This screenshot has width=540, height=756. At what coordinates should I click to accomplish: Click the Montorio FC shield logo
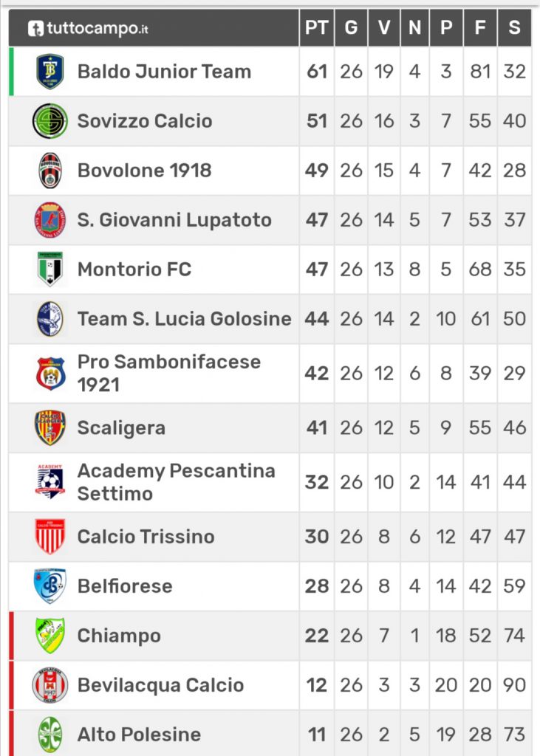point(50,269)
